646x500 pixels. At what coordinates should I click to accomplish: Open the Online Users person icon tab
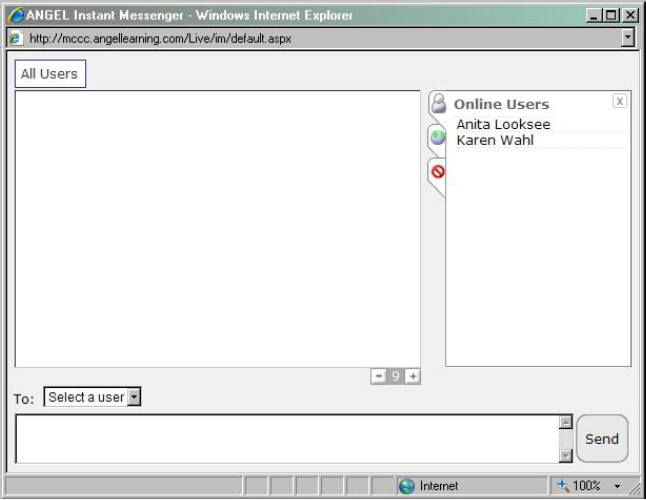(x=437, y=104)
